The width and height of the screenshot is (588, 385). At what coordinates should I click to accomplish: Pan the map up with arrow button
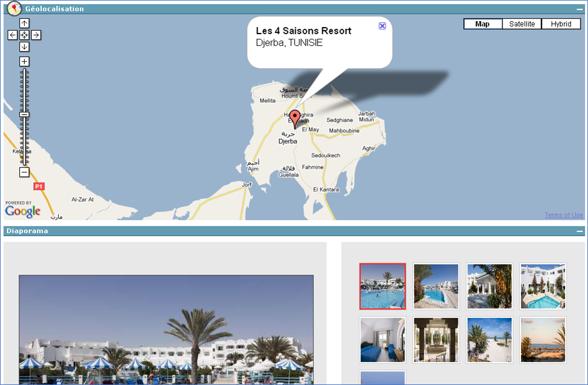click(24, 24)
